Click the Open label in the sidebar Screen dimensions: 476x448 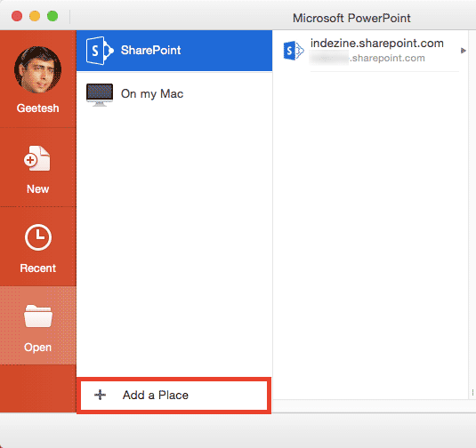click(38, 348)
